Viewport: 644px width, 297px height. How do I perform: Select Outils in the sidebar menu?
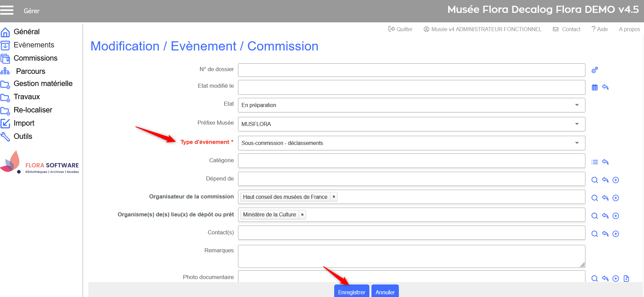[x=23, y=136]
